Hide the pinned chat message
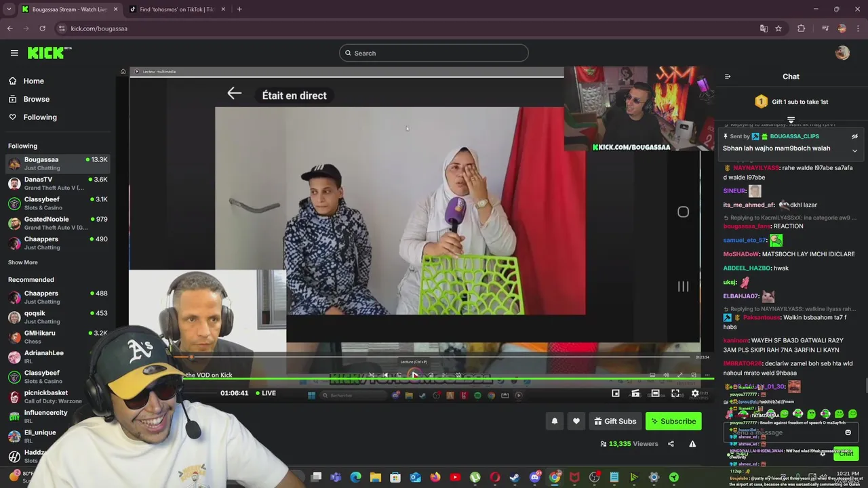The height and width of the screenshot is (488, 868). pos(854,136)
